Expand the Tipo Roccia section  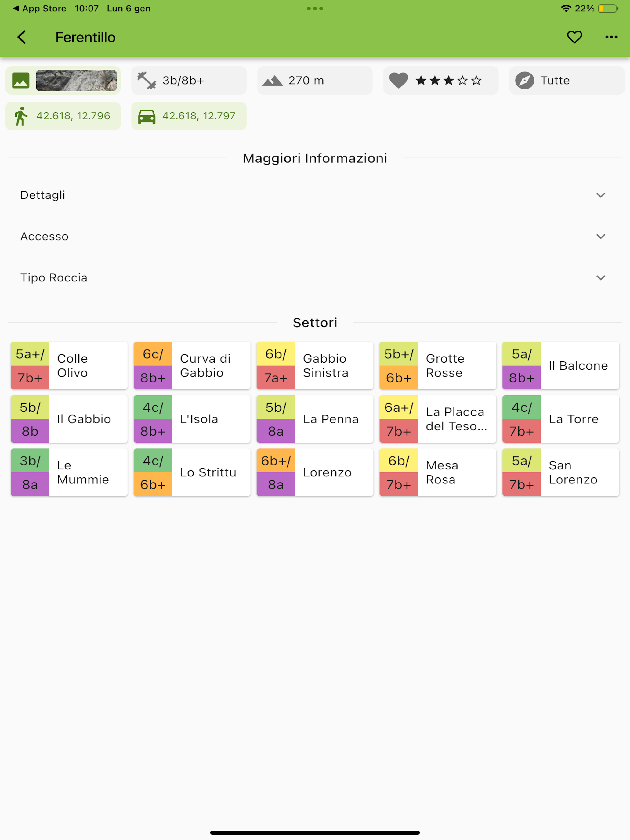315,277
